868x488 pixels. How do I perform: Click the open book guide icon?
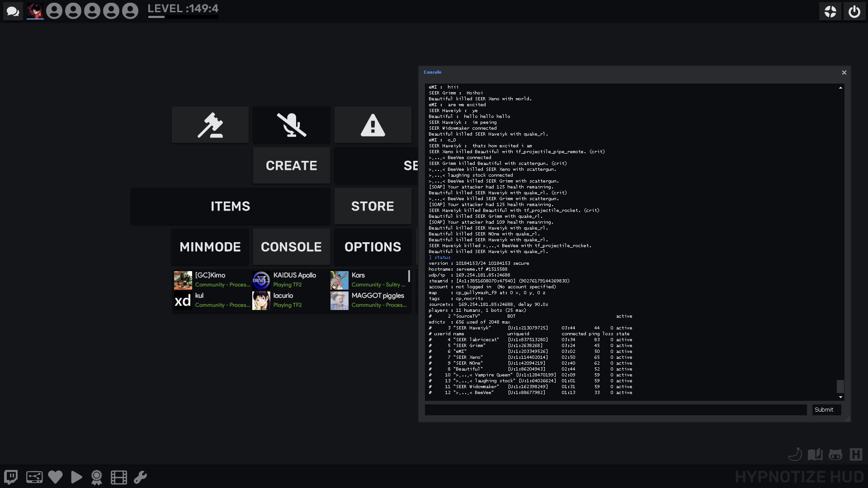tap(815, 454)
